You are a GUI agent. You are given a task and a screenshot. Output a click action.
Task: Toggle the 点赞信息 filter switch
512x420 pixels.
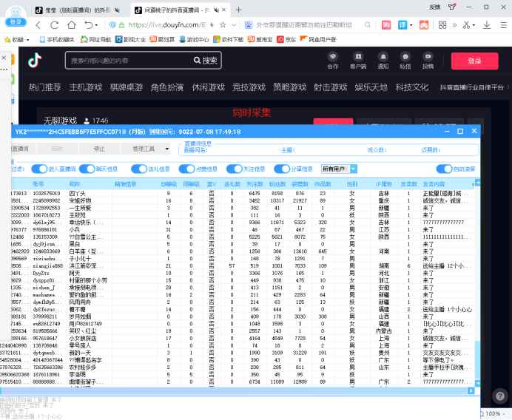point(186,169)
